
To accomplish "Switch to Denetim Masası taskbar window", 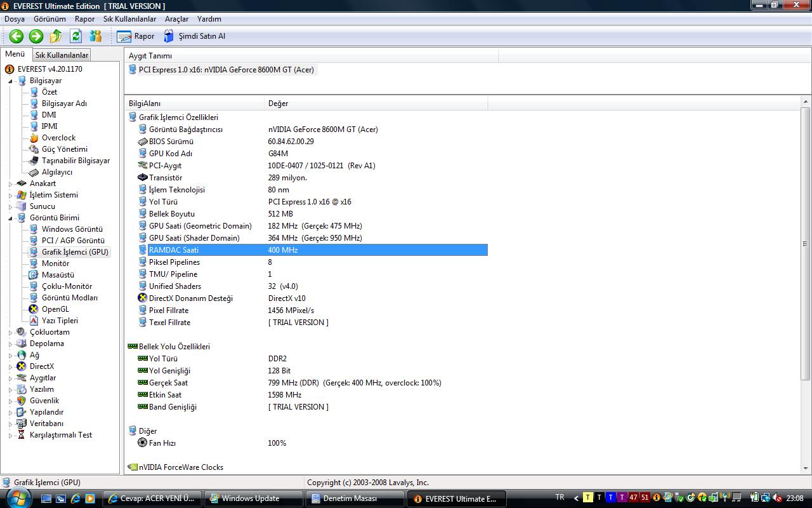I will coord(356,498).
